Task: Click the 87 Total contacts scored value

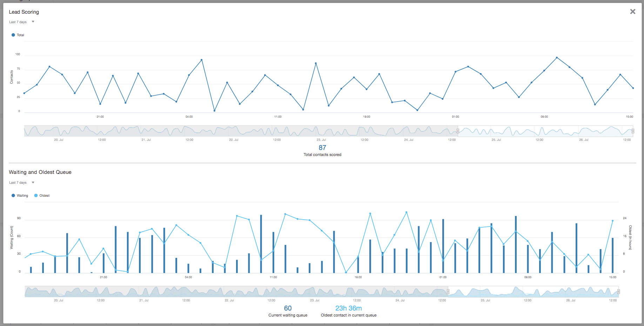Action: pos(322,147)
